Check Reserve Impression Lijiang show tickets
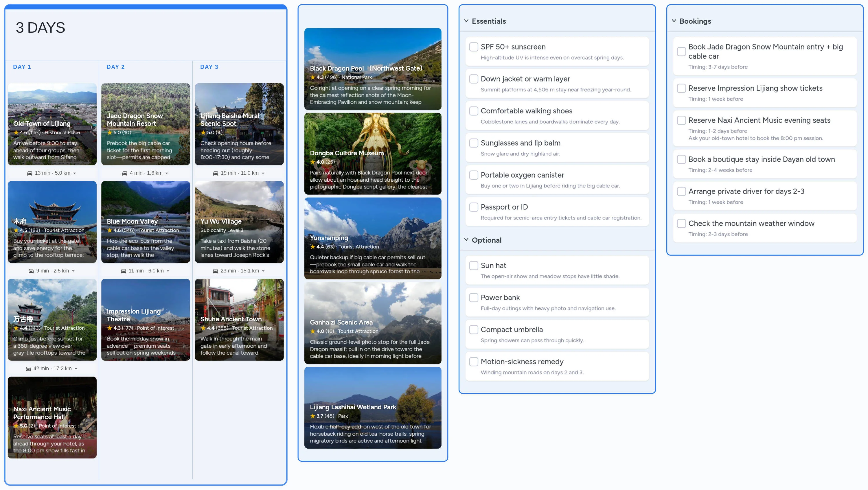The width and height of the screenshot is (868, 490). click(x=681, y=88)
